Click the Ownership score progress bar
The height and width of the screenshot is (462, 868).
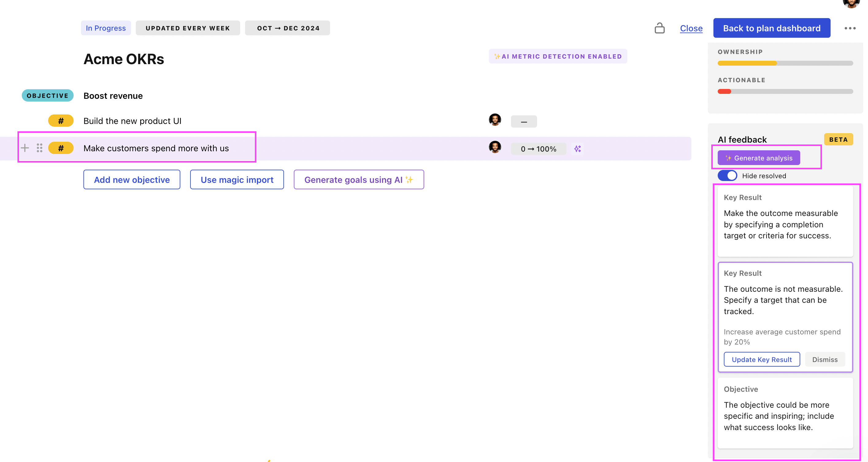(x=785, y=63)
